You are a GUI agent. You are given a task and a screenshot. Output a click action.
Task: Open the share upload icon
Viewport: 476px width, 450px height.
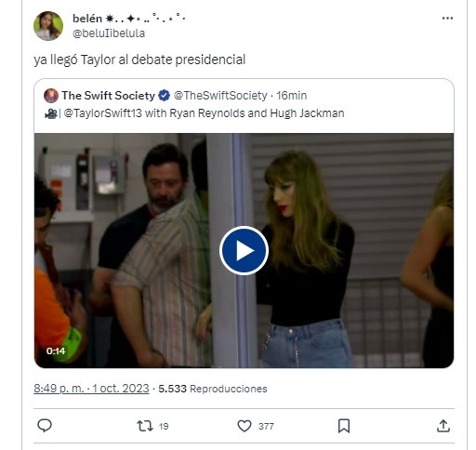(443, 426)
